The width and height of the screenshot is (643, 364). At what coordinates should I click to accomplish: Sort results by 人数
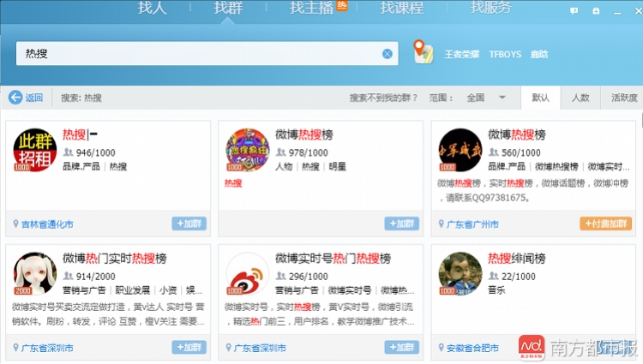[580, 98]
